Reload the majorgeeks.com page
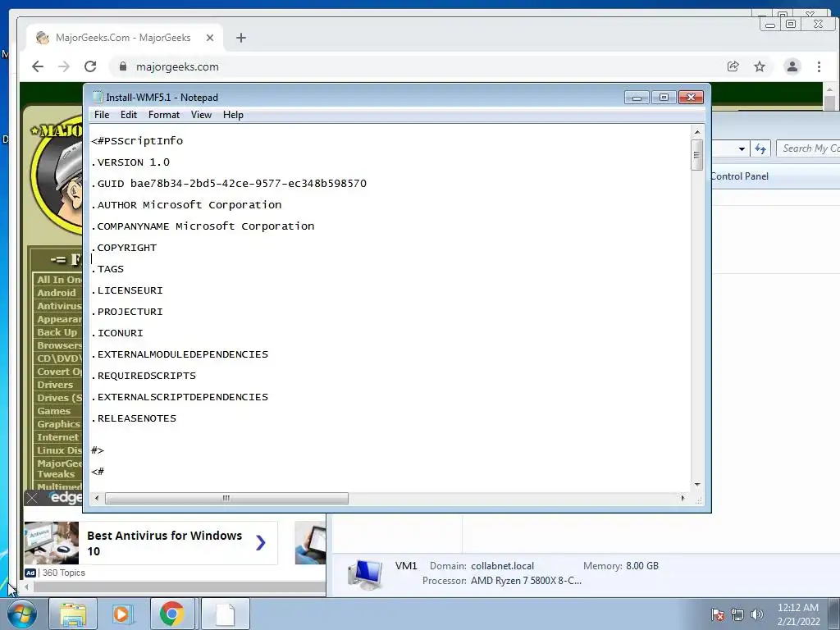The width and height of the screenshot is (840, 630). coord(90,66)
